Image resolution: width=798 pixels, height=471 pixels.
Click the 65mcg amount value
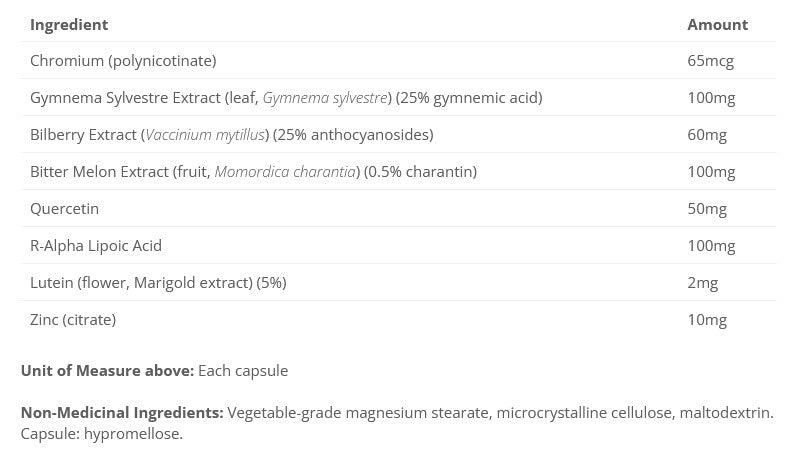tap(710, 61)
